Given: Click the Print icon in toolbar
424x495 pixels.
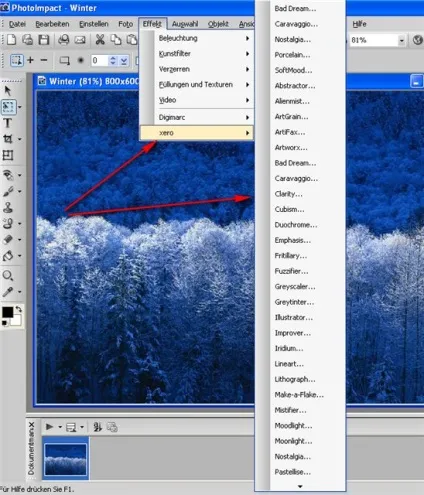Looking at the screenshot, I should point(64,40).
